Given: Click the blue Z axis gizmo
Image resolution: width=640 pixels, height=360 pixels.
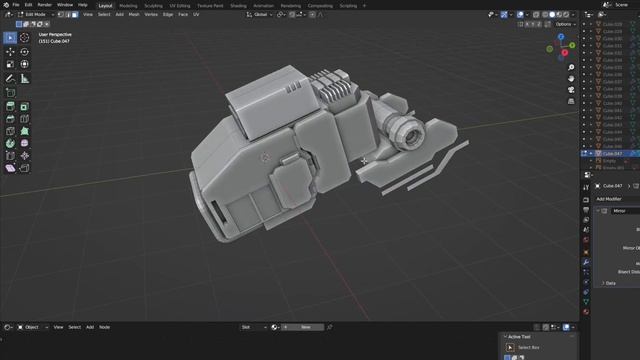Looking at the screenshot, I should pyautogui.click(x=561, y=37).
